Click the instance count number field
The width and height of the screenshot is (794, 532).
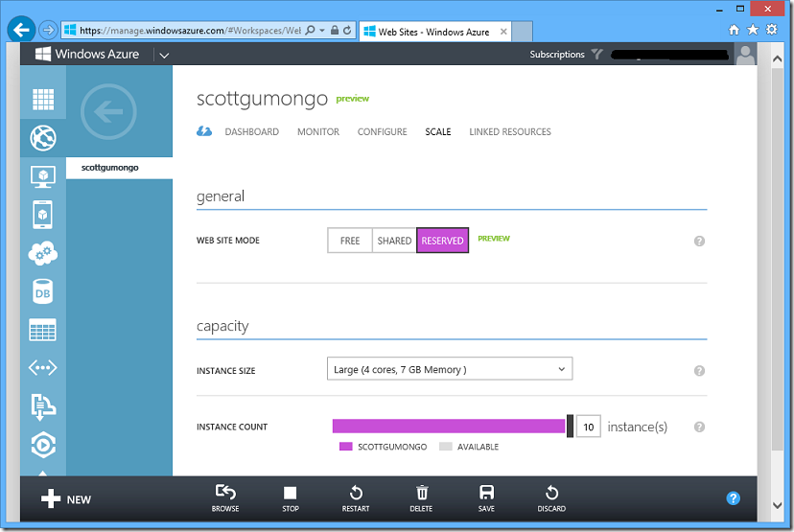pyautogui.click(x=589, y=427)
